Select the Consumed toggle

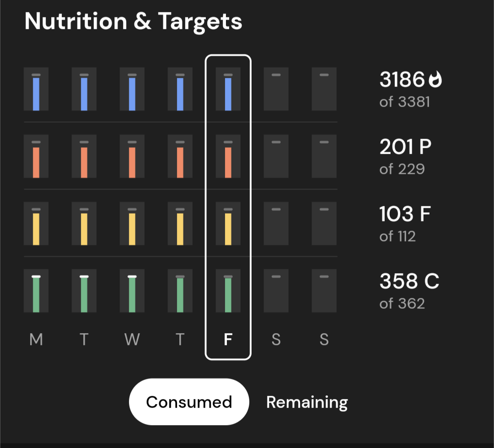(x=189, y=402)
